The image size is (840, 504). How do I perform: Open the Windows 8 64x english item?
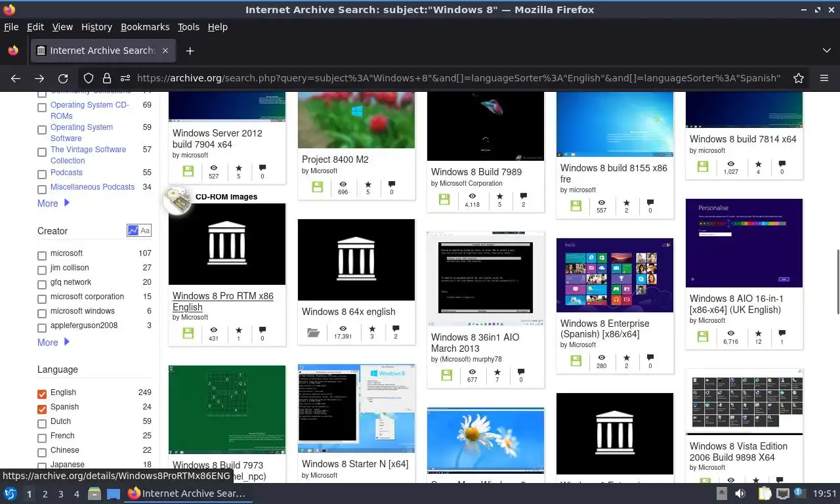(x=348, y=312)
